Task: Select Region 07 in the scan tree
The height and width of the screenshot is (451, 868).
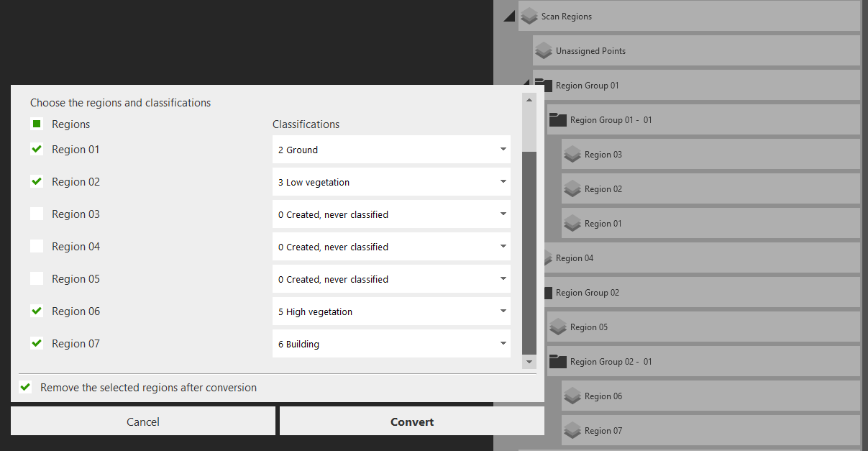Action: (711, 430)
